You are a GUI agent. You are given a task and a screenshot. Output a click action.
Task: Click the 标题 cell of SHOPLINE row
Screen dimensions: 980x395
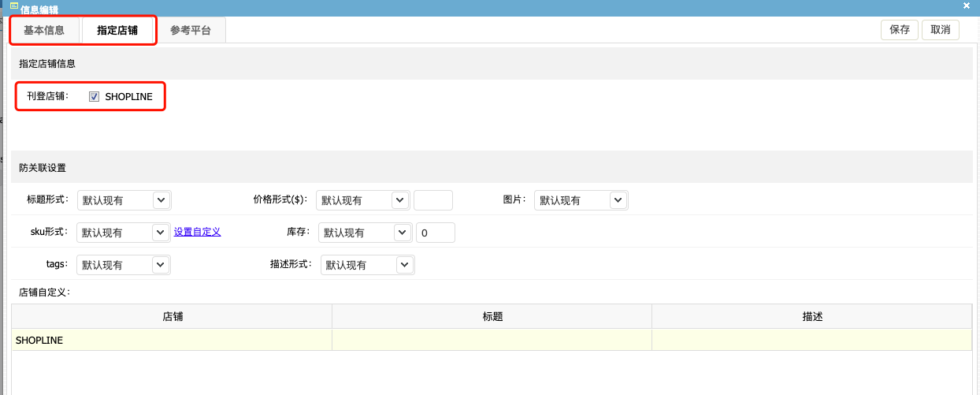point(492,340)
